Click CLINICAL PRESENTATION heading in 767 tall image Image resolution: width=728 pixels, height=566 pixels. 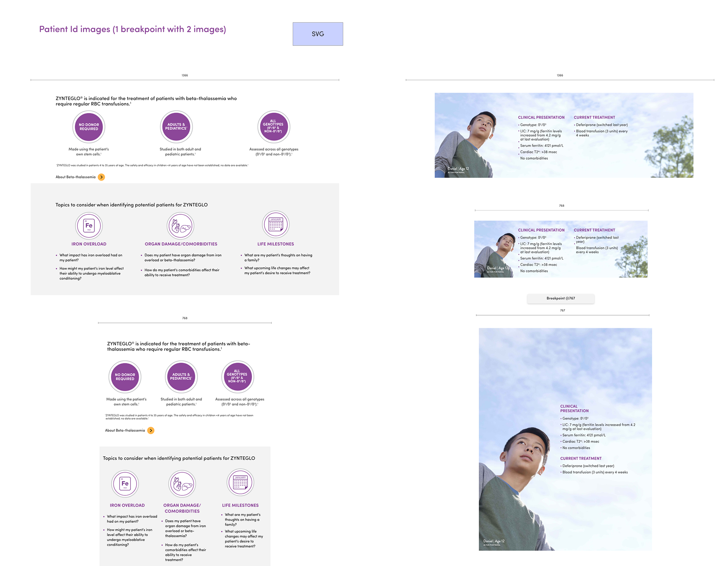click(574, 409)
